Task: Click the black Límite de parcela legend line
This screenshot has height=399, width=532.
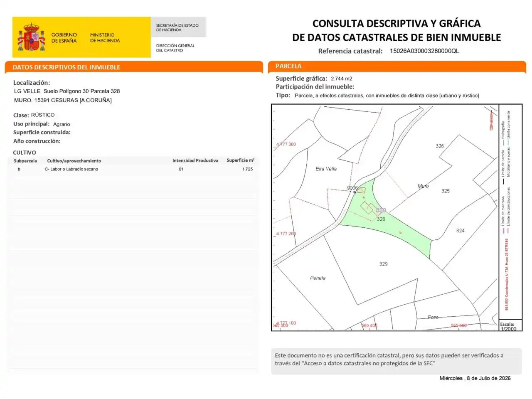Action: click(x=503, y=182)
